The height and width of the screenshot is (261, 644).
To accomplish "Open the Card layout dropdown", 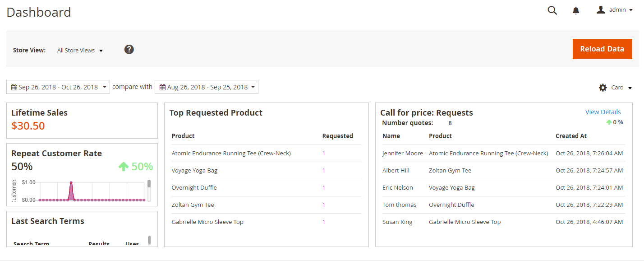I will point(621,88).
